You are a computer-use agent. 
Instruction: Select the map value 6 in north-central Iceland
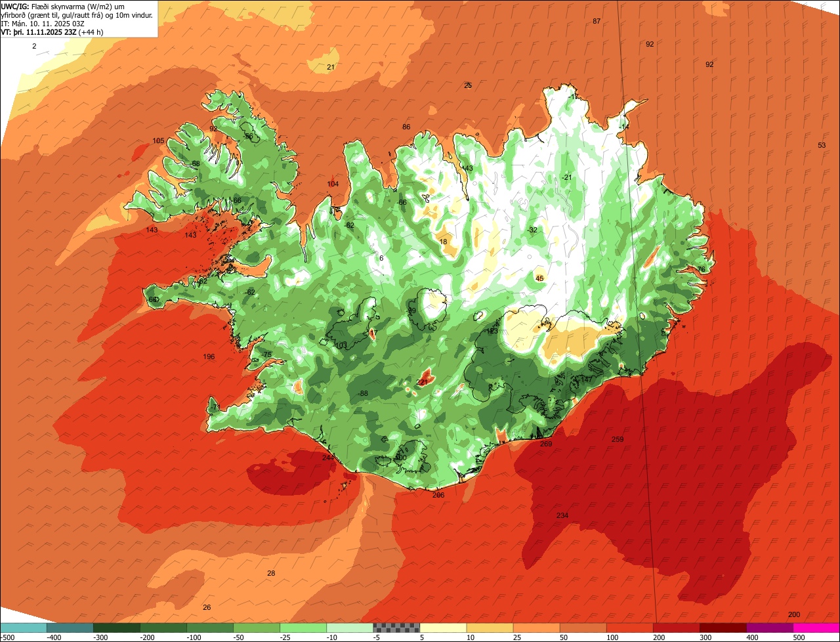381,258
